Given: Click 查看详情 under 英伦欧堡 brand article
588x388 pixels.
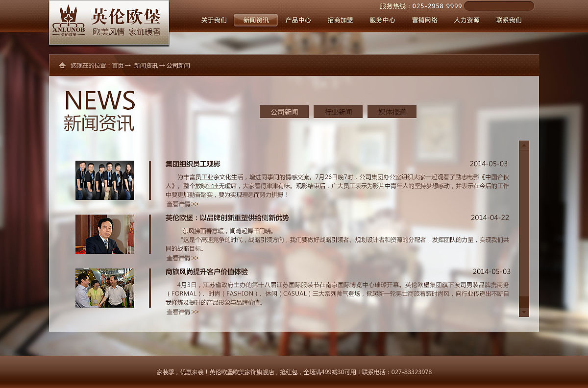Looking at the screenshot, I should point(183,258).
